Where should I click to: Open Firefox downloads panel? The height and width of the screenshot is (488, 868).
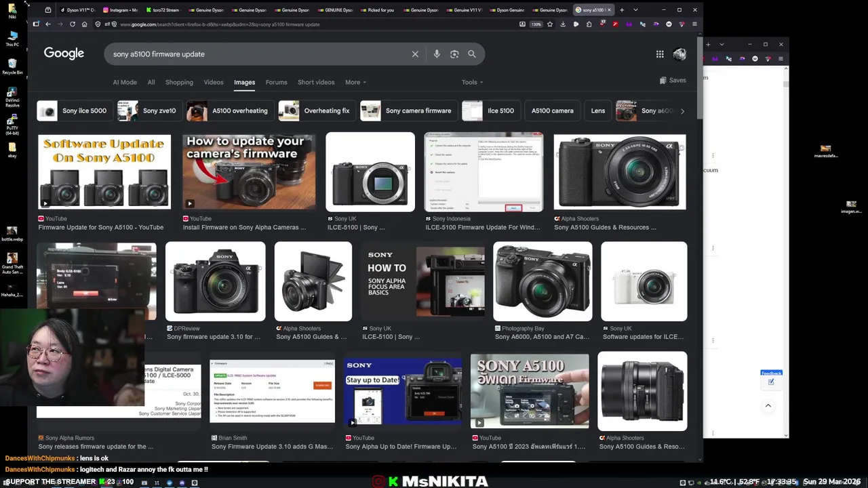(563, 24)
